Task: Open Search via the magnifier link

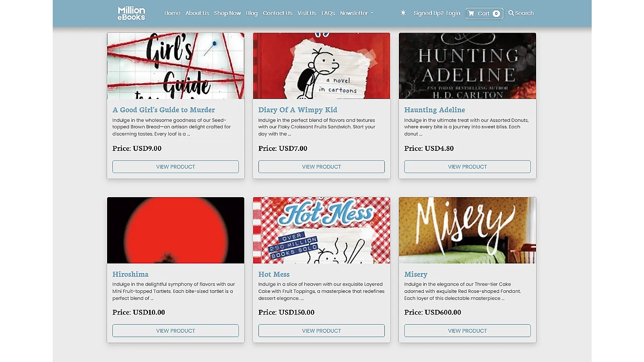Action: [521, 13]
